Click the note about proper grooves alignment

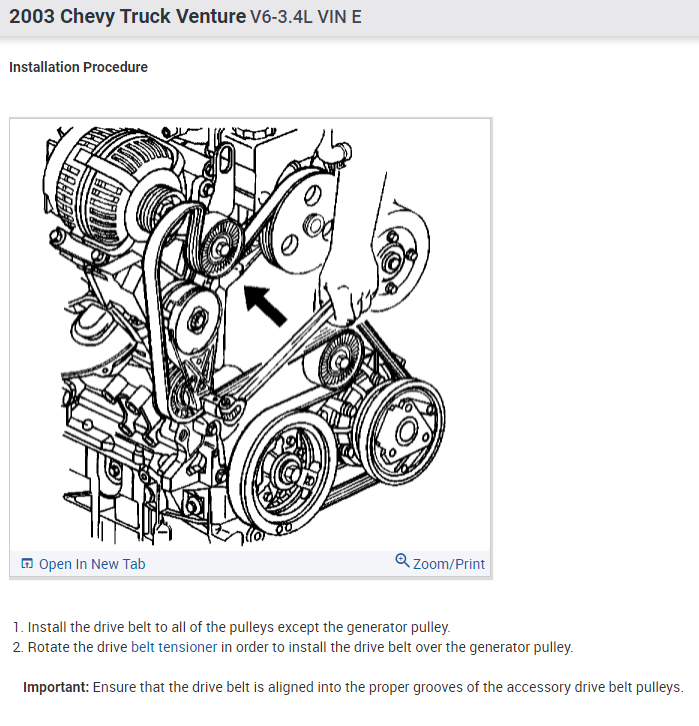click(388, 687)
